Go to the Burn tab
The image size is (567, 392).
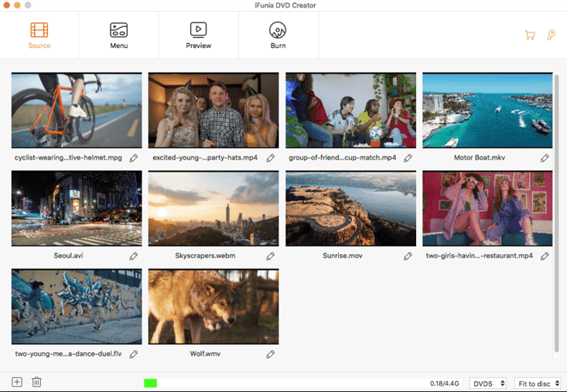pyautogui.click(x=278, y=36)
